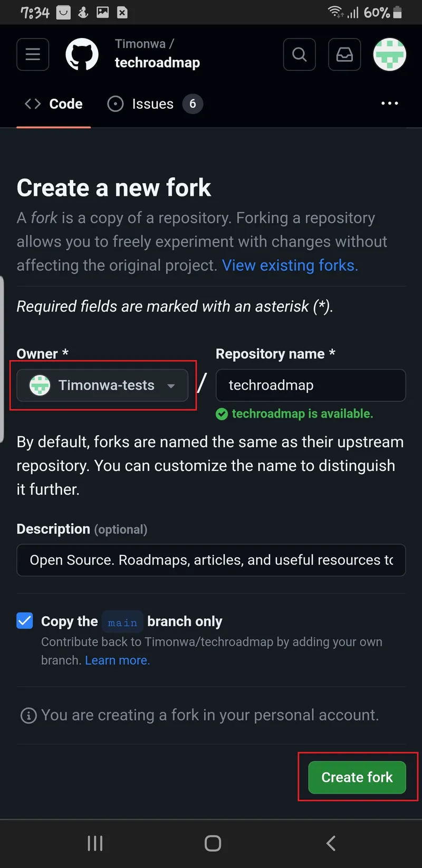Tap the Android back navigation arrow
This screenshot has height=868, width=422.
(x=330, y=843)
